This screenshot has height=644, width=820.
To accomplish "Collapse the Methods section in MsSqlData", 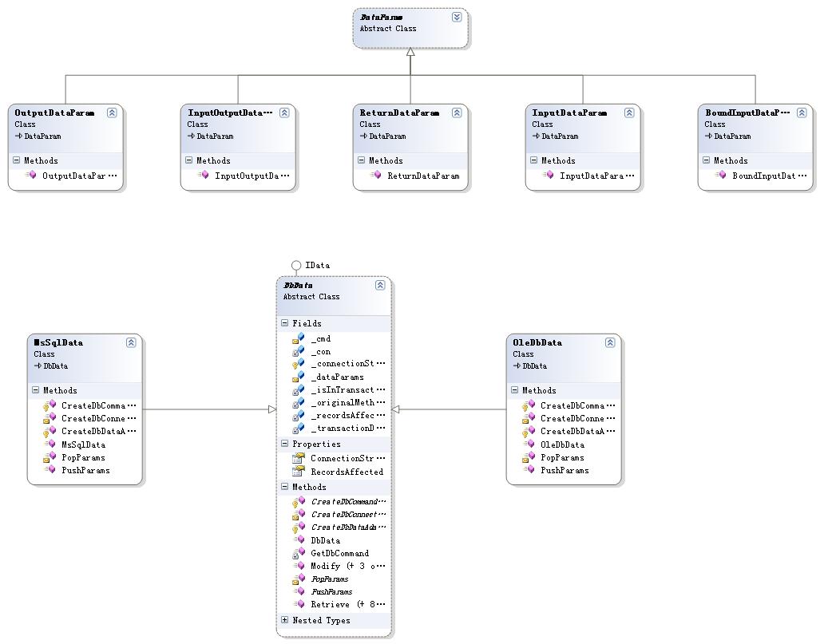I will pyautogui.click(x=36, y=390).
